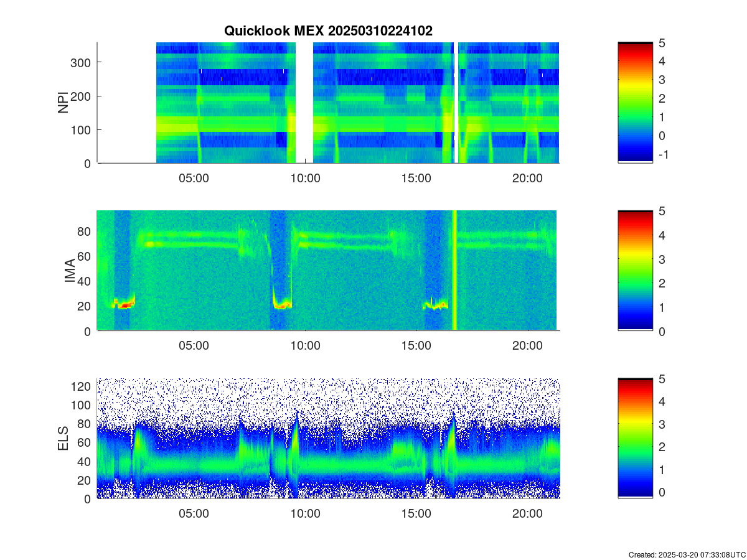Viewport: 747px width, 560px height.
Task: Click the 20:00 tick under ELS panel
Action: 527,513
